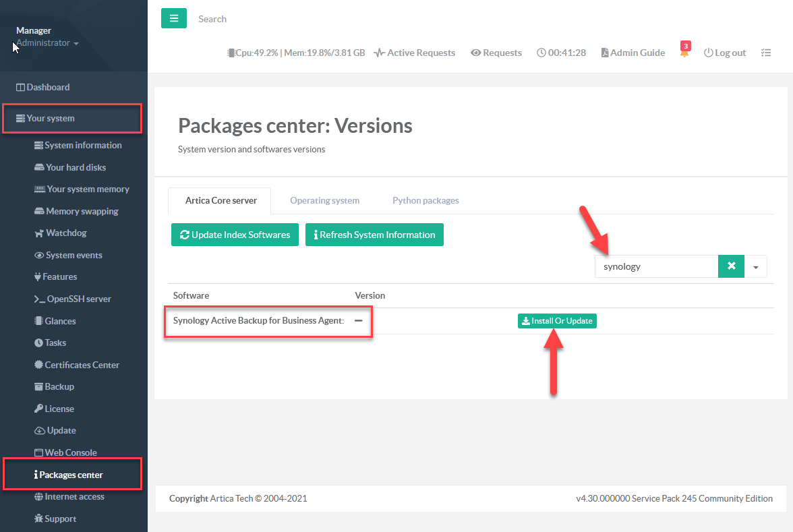Open the notifications bell icon
Screen dimensions: 793x532
coord(684,53)
